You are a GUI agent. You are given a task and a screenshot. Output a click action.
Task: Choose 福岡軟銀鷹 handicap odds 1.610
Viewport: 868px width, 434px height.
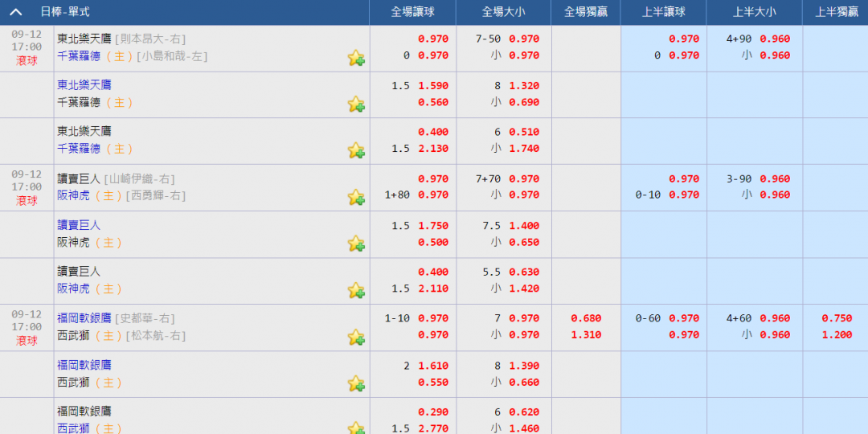[x=433, y=366]
